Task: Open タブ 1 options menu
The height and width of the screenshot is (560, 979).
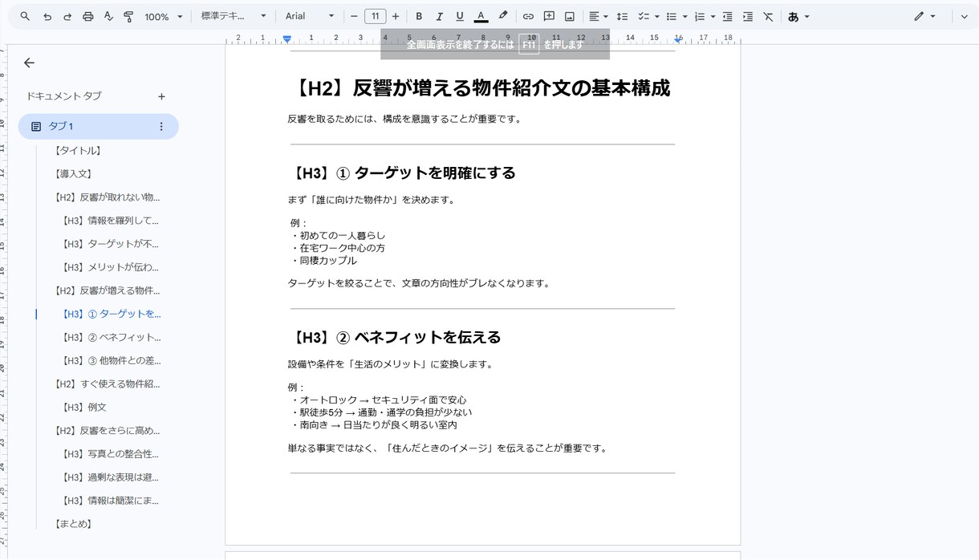Action: (161, 126)
